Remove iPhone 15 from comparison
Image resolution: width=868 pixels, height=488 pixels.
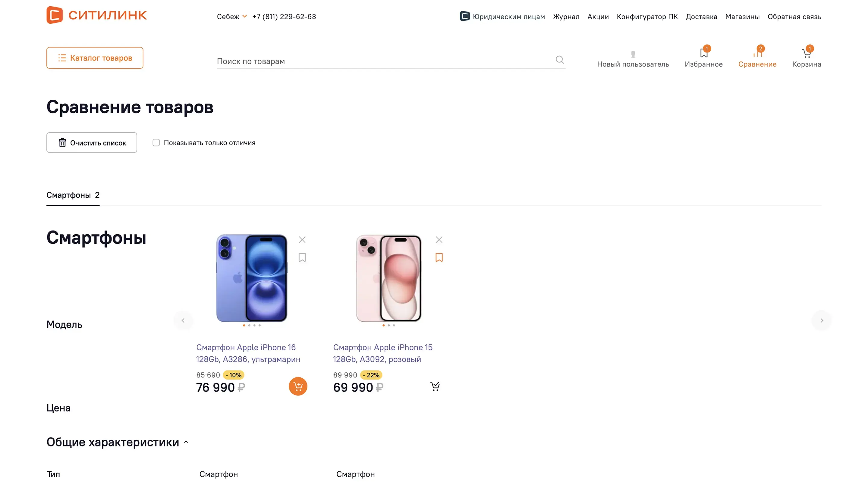pos(439,240)
